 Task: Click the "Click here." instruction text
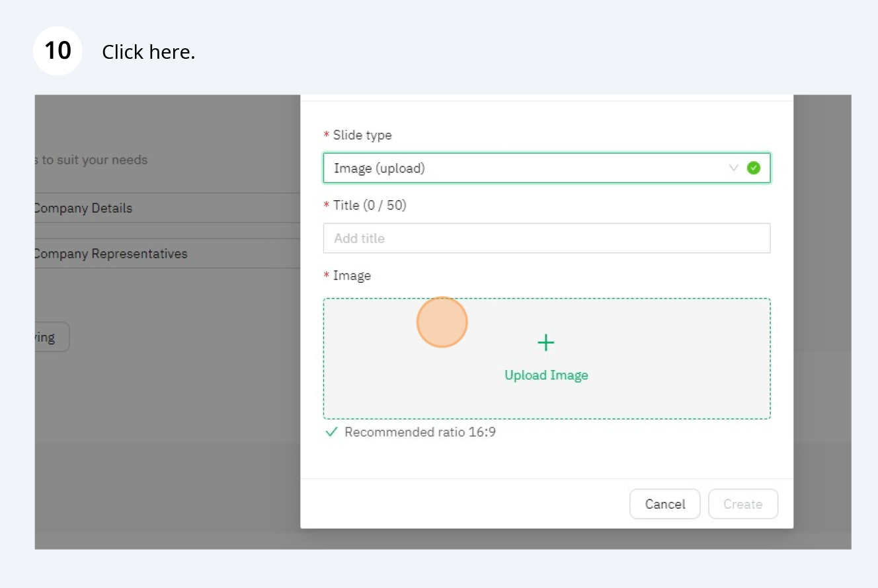(x=148, y=52)
